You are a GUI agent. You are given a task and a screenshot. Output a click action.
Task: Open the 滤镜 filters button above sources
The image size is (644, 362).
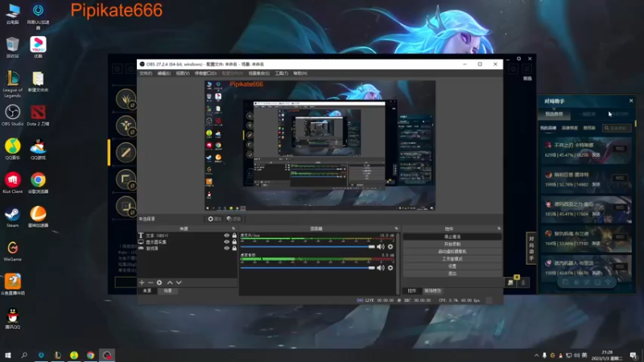[233, 219]
